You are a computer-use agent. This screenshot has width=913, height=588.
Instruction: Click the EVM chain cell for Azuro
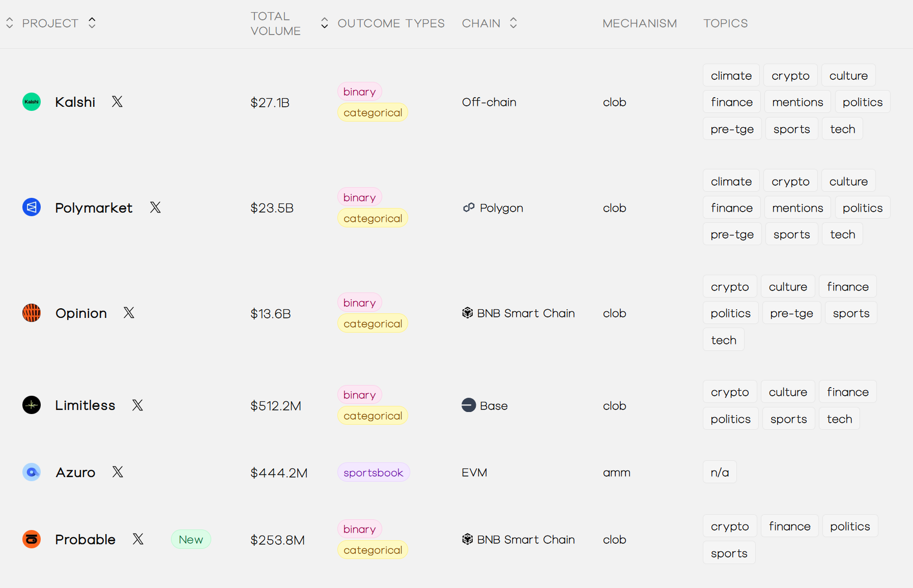[474, 473]
